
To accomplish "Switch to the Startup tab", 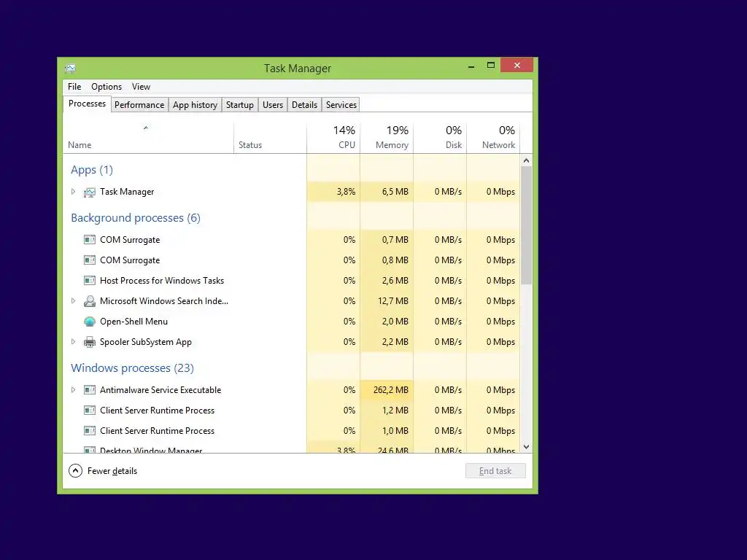I will (239, 105).
